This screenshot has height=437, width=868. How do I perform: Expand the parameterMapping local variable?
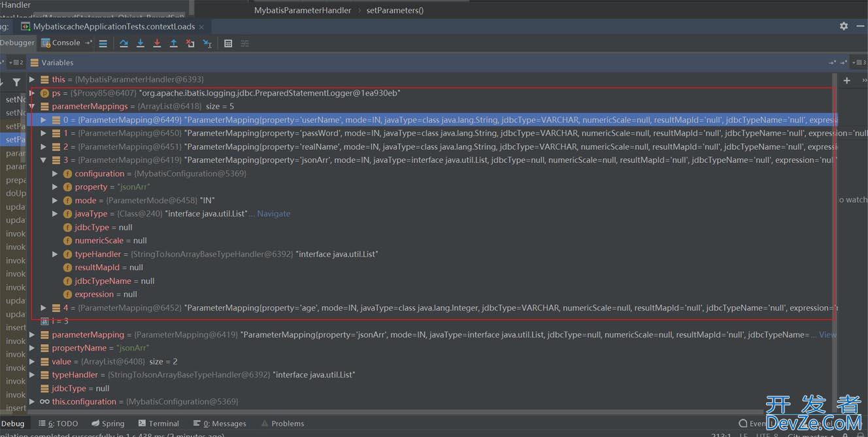click(32, 334)
